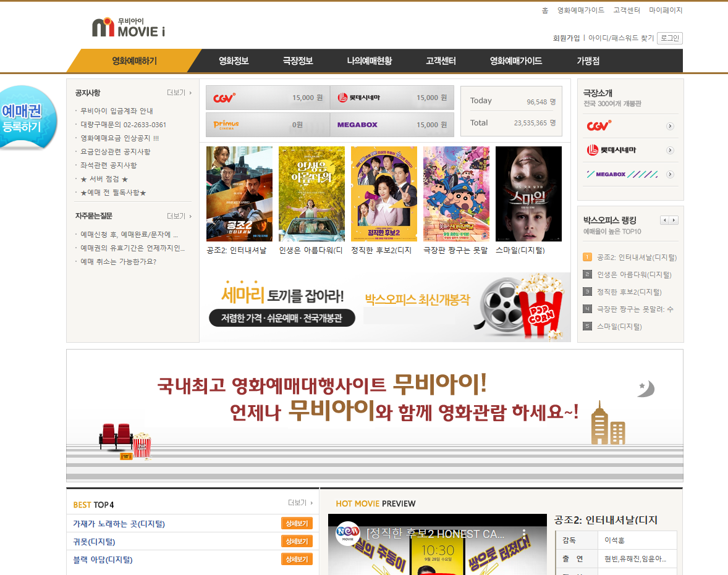The image size is (728, 575).
Task: Click 박스오피스 최신개봉작 popcorn banner
Action: coord(464,307)
